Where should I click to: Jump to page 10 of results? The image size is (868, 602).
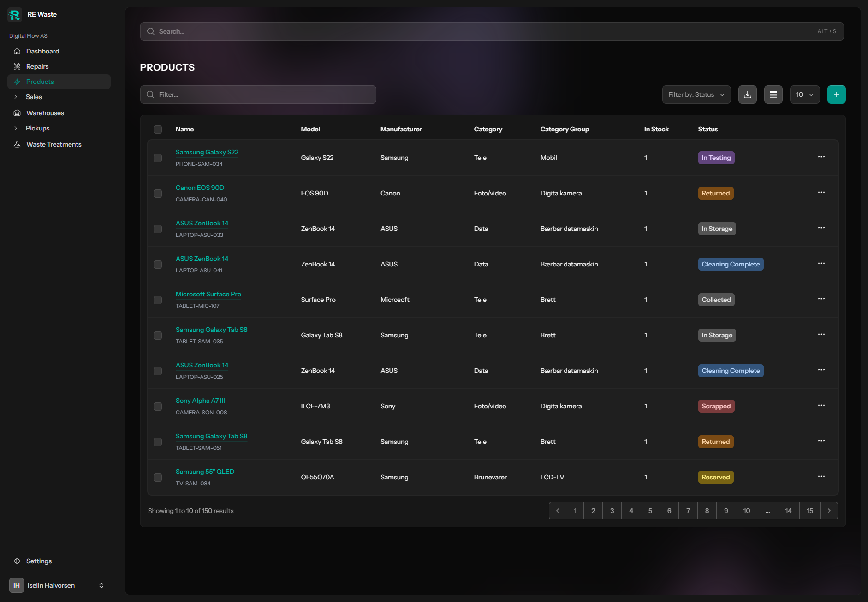click(747, 511)
